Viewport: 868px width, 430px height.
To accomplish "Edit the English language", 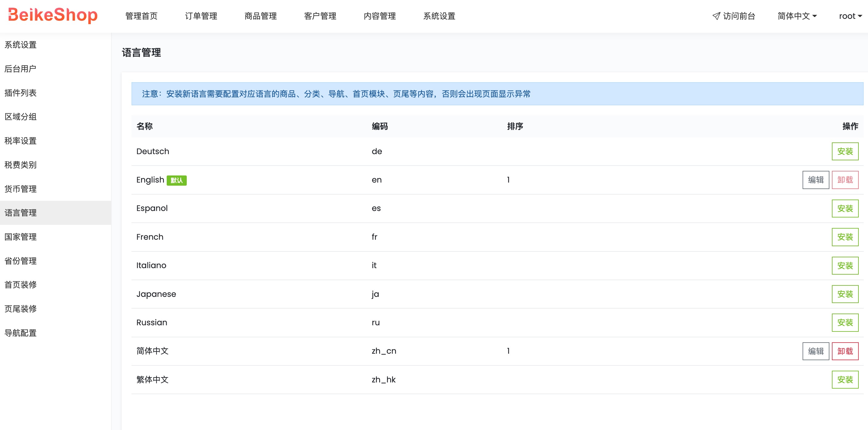I will click(816, 180).
